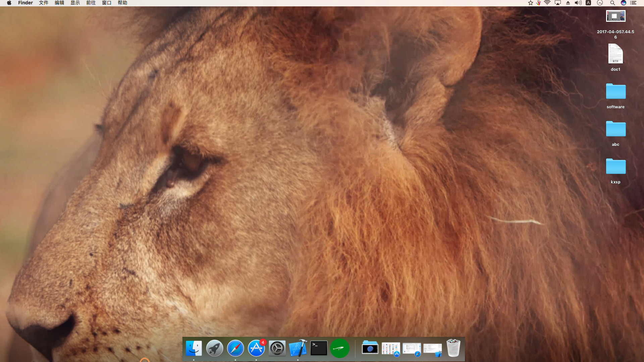Open App Store showing 4 pending updates
Screen dimensions: 644x362
pyautogui.click(x=256, y=348)
